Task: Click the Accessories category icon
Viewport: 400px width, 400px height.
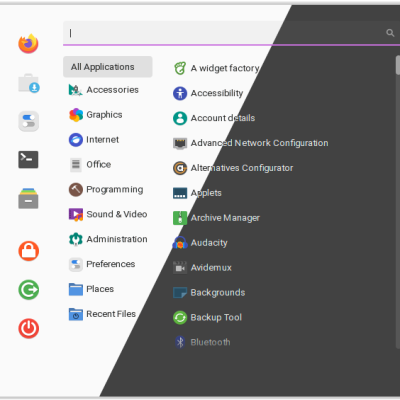Action: click(x=76, y=90)
